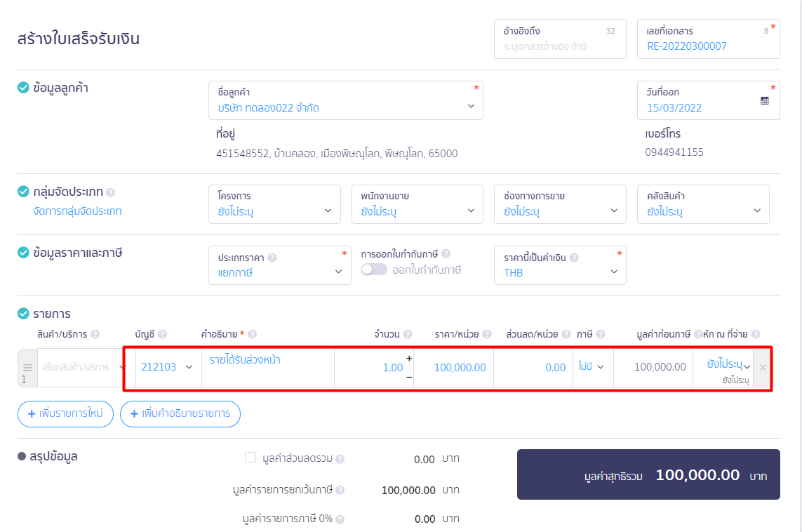The height and width of the screenshot is (532, 802).
Task: Remove line item with the X icon
Action: (763, 367)
